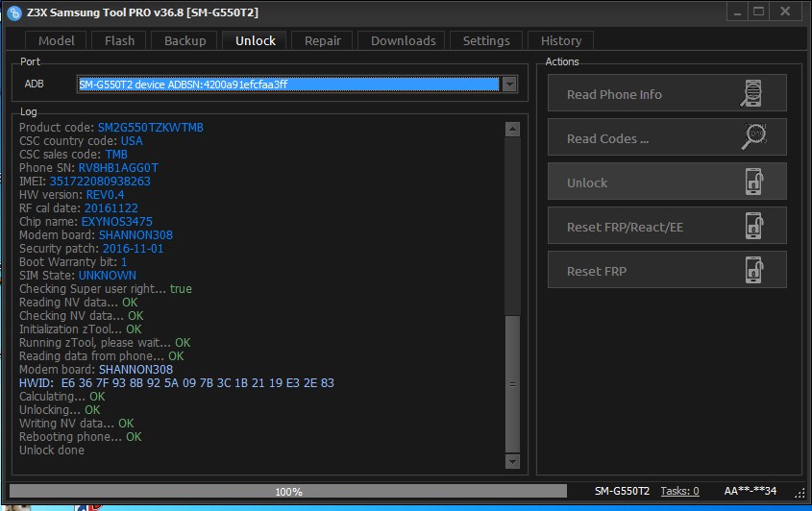Open the Tasks: 0 link
The image size is (812, 511).
click(679, 491)
